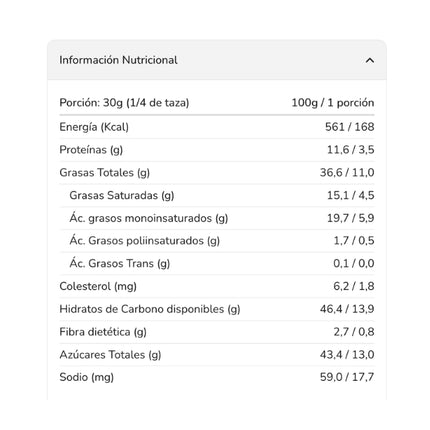The width and height of the screenshot is (430, 430).
Task: Select the Energía (Kcal) row
Action: 217,127
